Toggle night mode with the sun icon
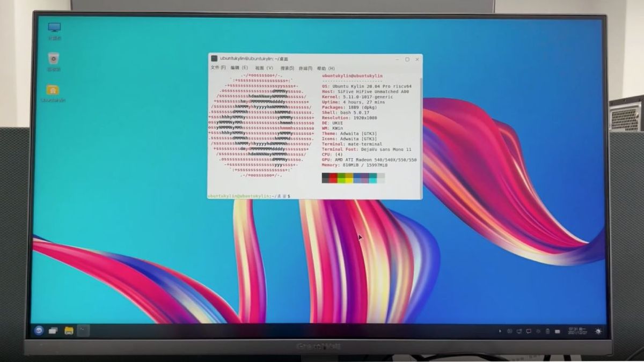 (x=598, y=331)
